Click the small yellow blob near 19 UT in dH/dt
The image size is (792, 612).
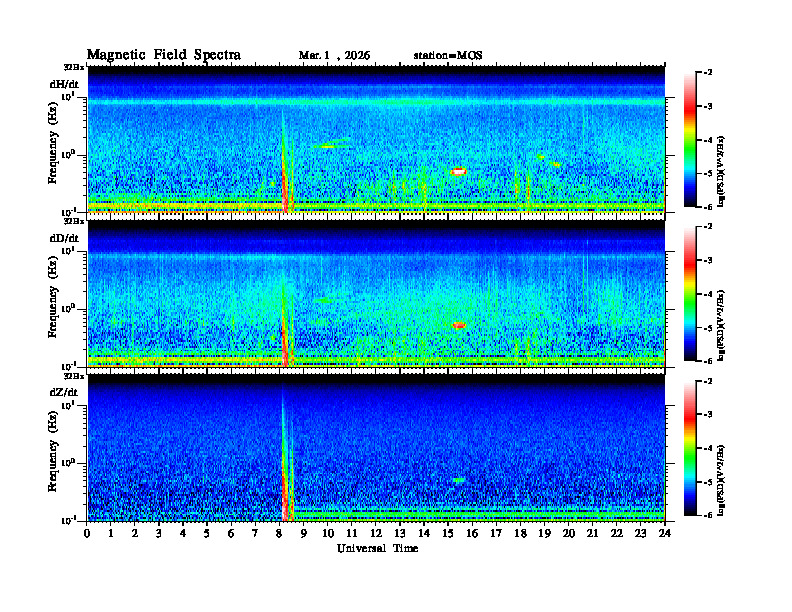click(541, 157)
